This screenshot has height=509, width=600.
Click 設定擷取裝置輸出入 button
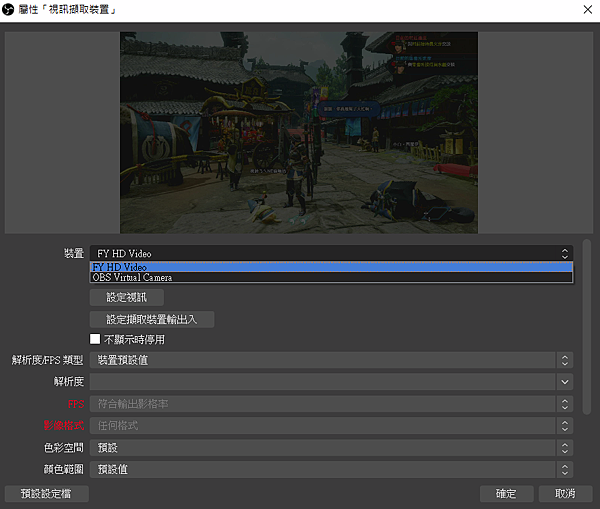click(152, 319)
